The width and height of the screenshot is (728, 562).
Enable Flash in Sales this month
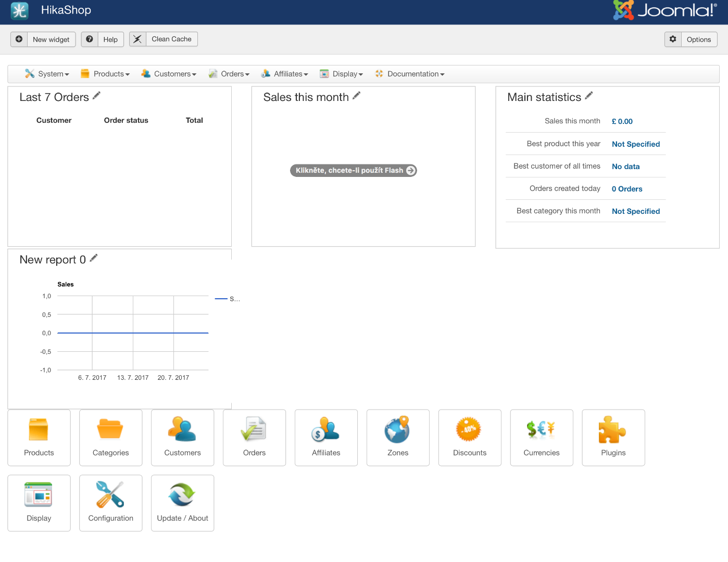[x=353, y=171]
